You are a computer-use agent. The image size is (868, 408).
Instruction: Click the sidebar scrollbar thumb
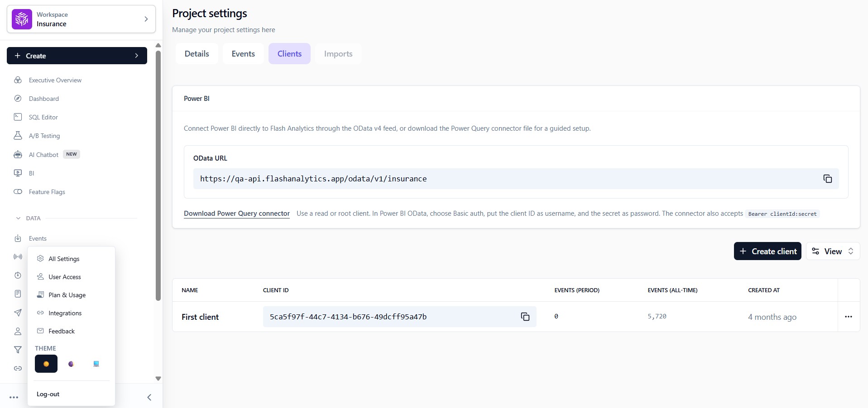(x=158, y=176)
